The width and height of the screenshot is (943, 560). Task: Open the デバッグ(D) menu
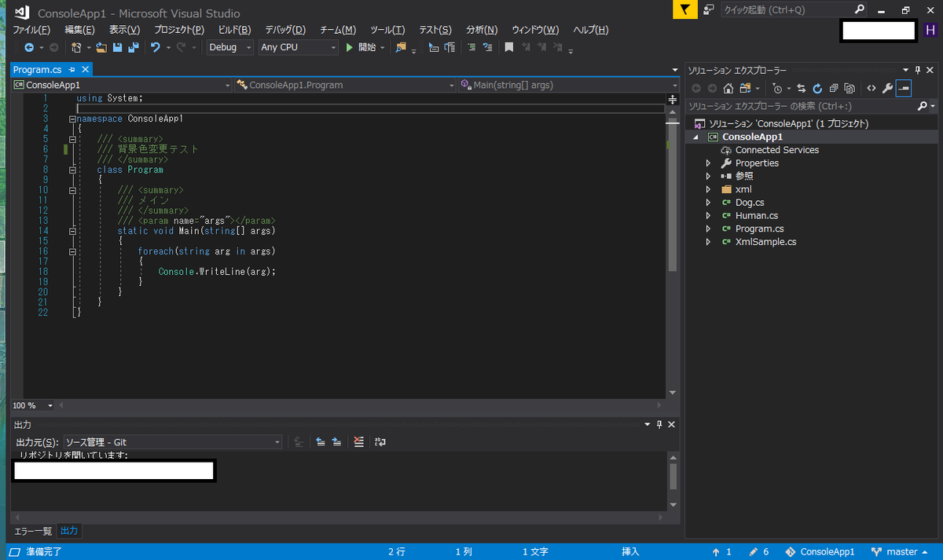[285, 30]
